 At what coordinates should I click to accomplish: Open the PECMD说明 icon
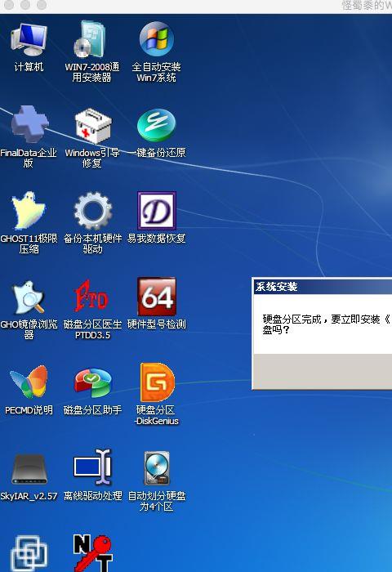29,382
